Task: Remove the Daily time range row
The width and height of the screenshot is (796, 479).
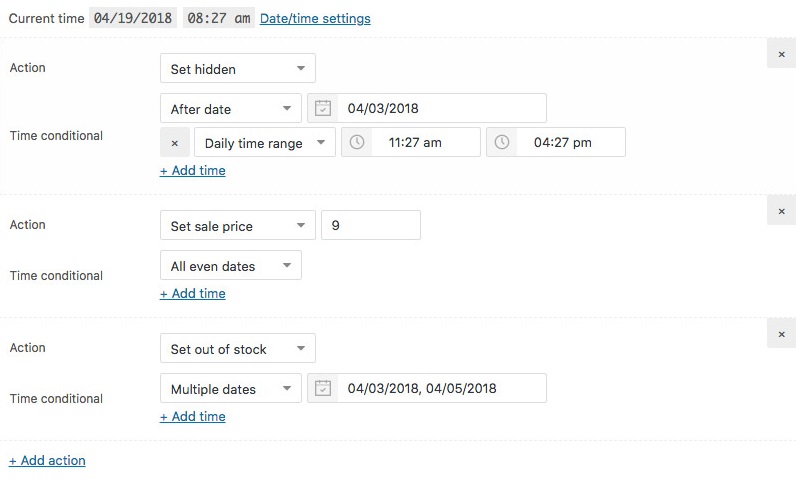Action: click(175, 143)
